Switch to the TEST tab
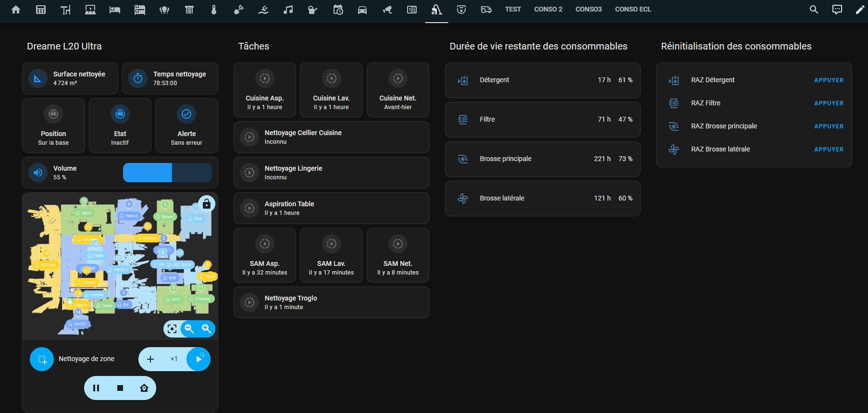Viewport: 868px width, 413px height. [x=513, y=9]
